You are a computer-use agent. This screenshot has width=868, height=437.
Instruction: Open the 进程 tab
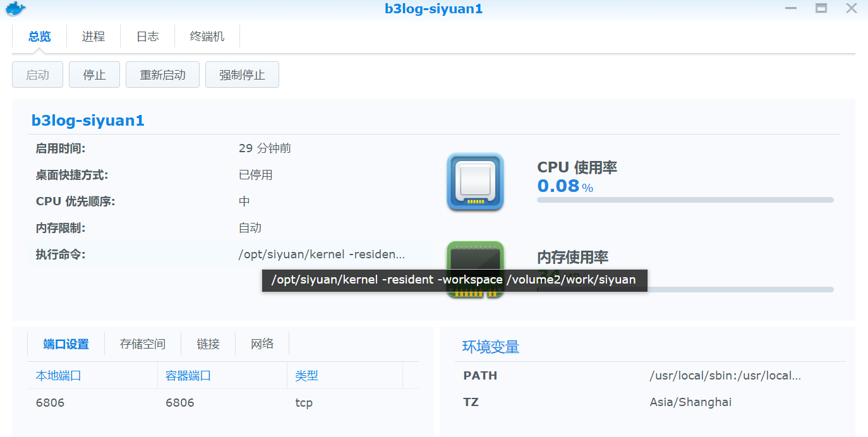[x=93, y=37]
